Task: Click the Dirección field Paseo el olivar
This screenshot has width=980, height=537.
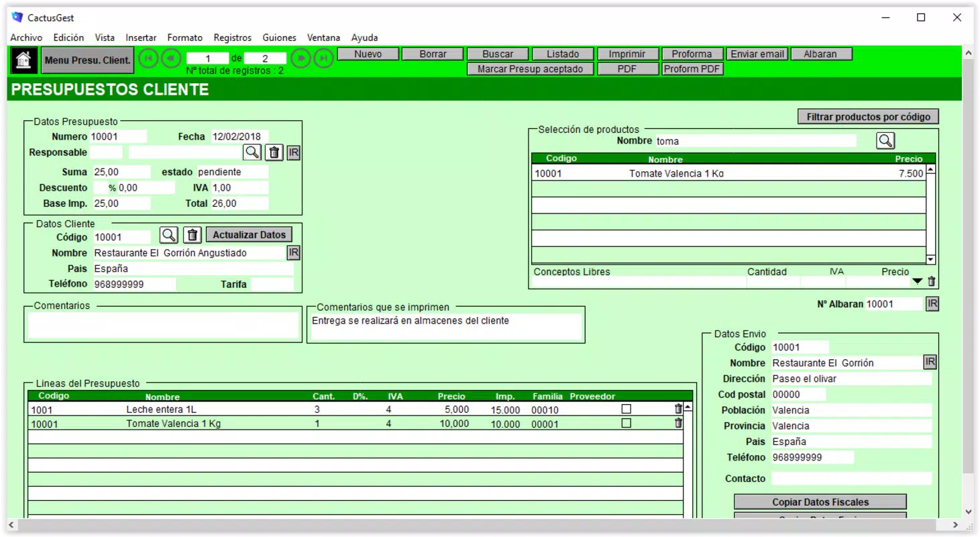Action: pyautogui.click(x=851, y=379)
